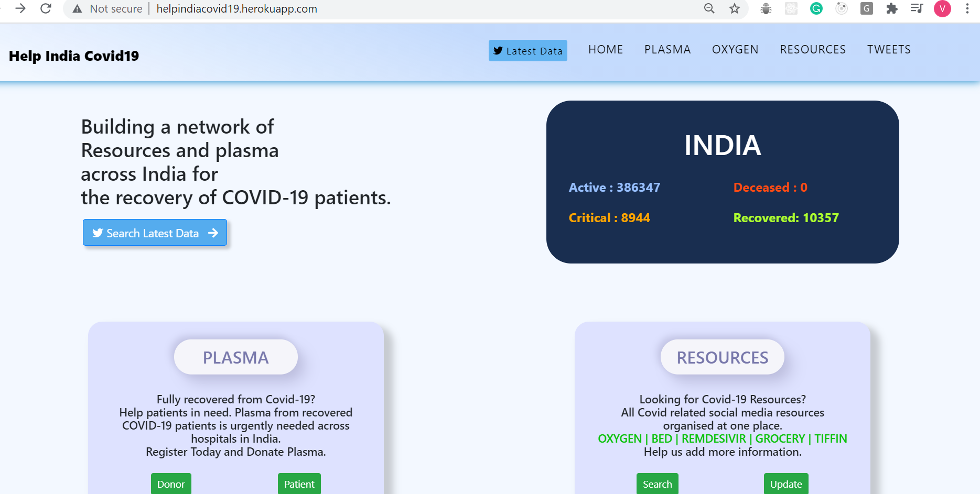Open the global media controls playlist icon
Image resolution: width=980 pixels, height=494 pixels.
[916, 8]
